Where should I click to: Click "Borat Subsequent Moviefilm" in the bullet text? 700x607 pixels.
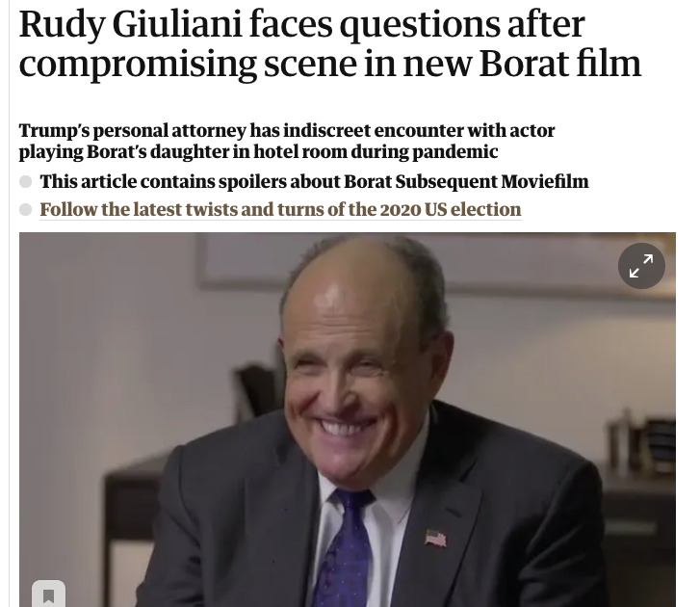click(x=466, y=181)
